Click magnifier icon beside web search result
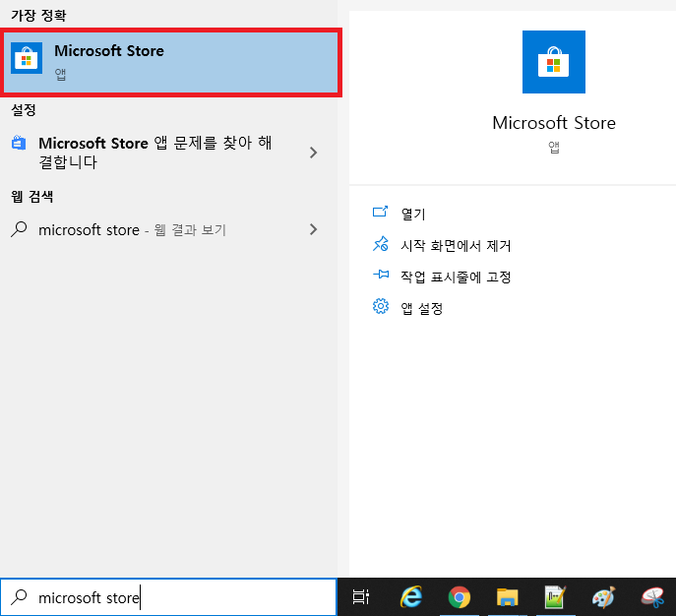The width and height of the screenshot is (676, 616). (19, 229)
